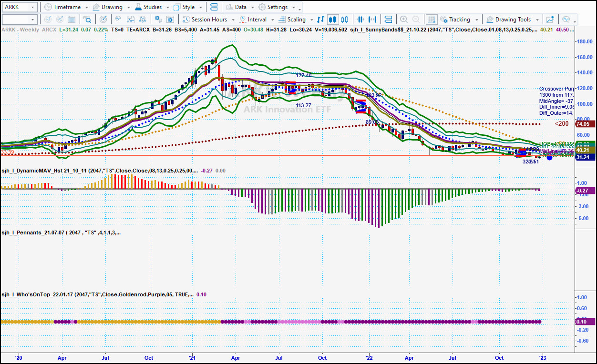Click the window settings gear icon
Image resolution: width=597 pixels, height=364 pixels.
(170, 20)
